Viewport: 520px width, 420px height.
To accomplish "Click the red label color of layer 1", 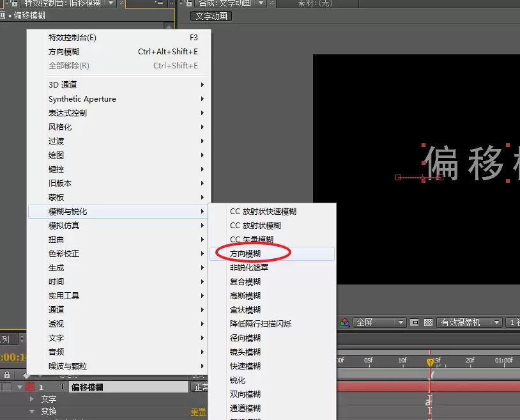I will coord(30,387).
